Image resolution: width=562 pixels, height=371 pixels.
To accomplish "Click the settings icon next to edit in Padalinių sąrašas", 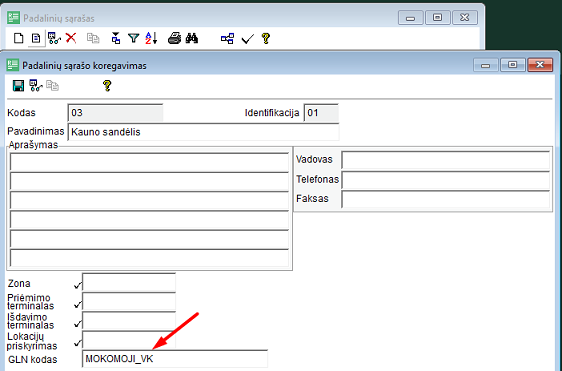I will tap(54, 38).
